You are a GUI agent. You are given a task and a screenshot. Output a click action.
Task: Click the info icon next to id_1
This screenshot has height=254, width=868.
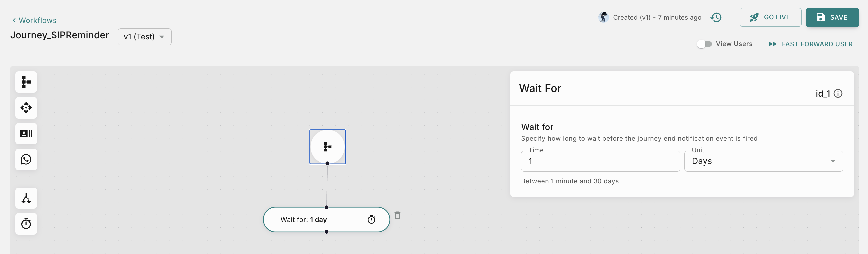click(x=838, y=93)
